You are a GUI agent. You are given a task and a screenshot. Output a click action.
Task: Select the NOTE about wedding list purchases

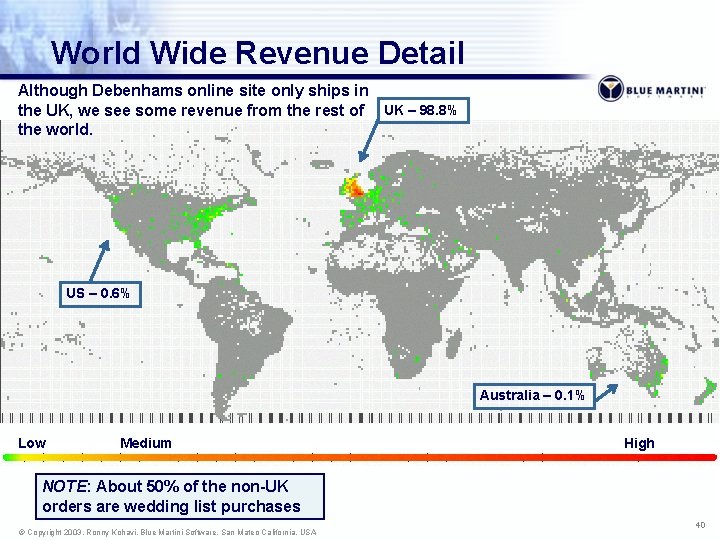180,496
